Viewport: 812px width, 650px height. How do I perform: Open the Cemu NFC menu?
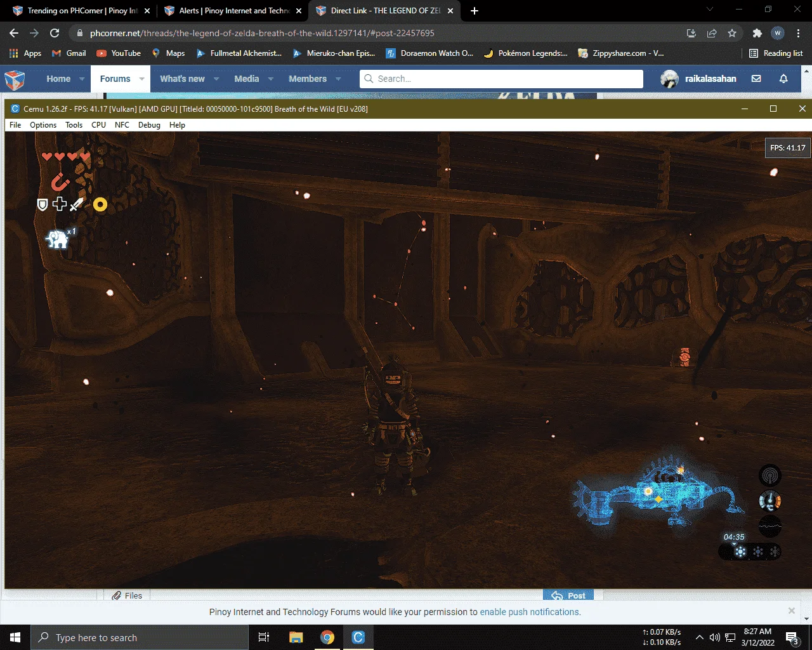click(122, 125)
